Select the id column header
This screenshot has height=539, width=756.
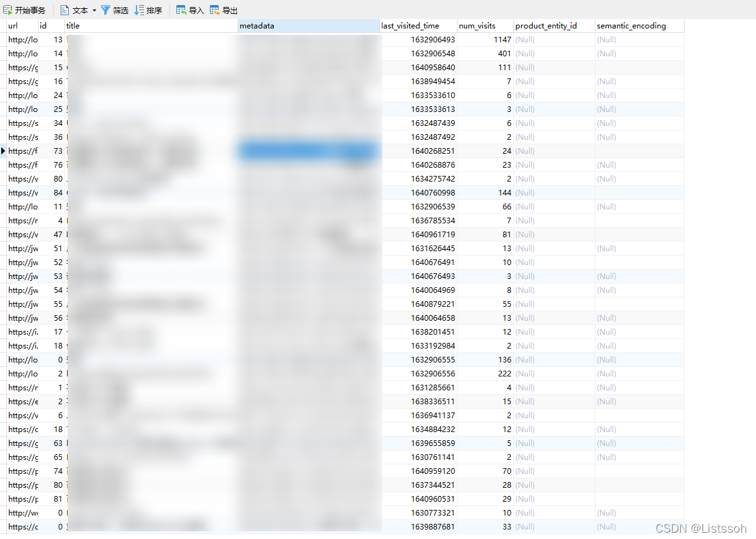click(52, 26)
